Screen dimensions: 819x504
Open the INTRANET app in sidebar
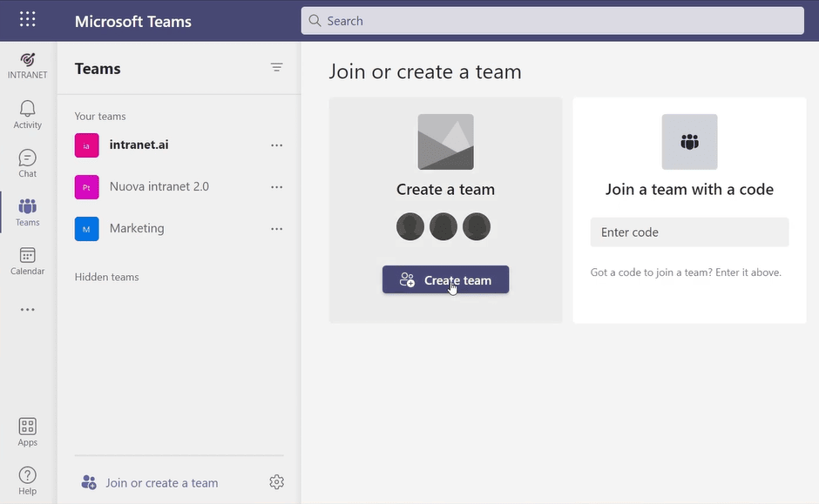point(28,64)
